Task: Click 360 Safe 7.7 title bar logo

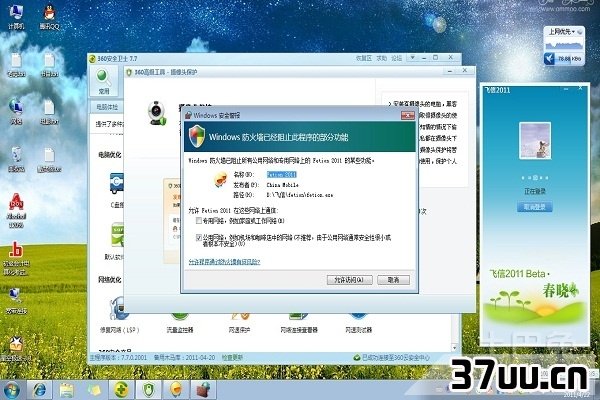Action: pyautogui.click(x=92, y=59)
